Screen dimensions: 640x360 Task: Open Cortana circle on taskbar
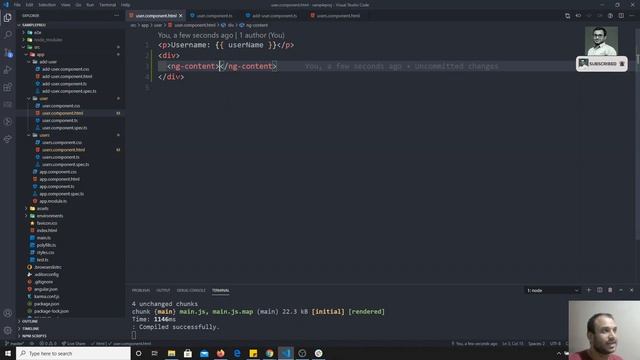(x=139, y=353)
